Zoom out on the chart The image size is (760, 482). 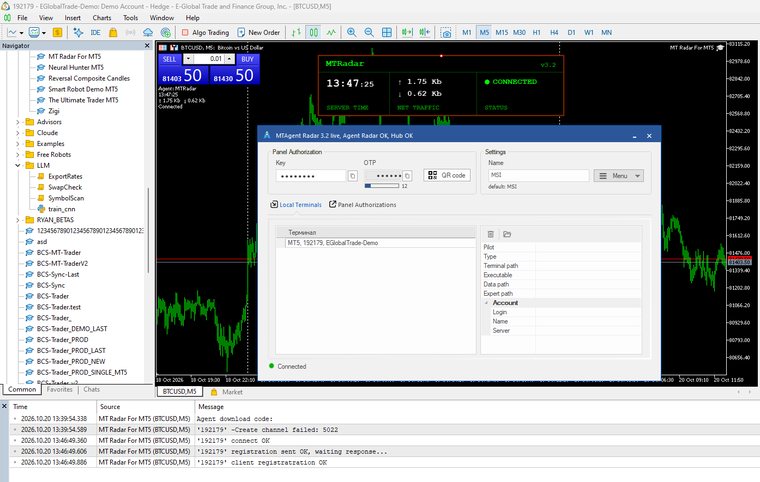(369, 32)
